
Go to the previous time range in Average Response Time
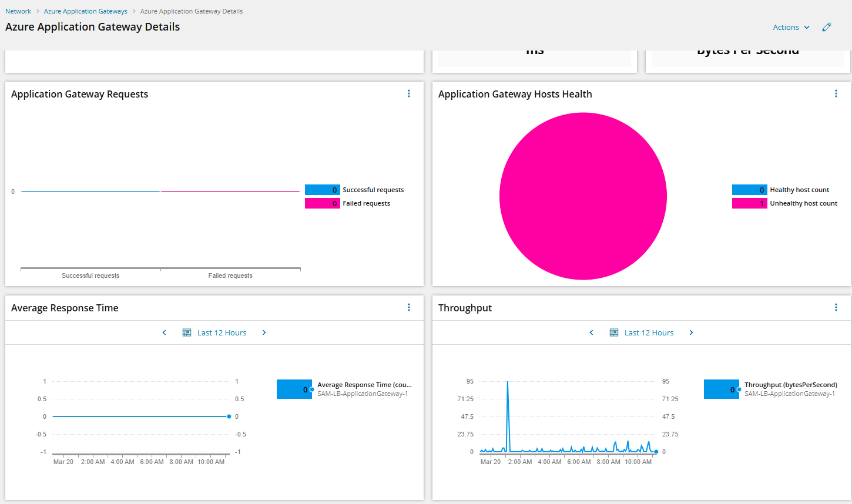(165, 332)
